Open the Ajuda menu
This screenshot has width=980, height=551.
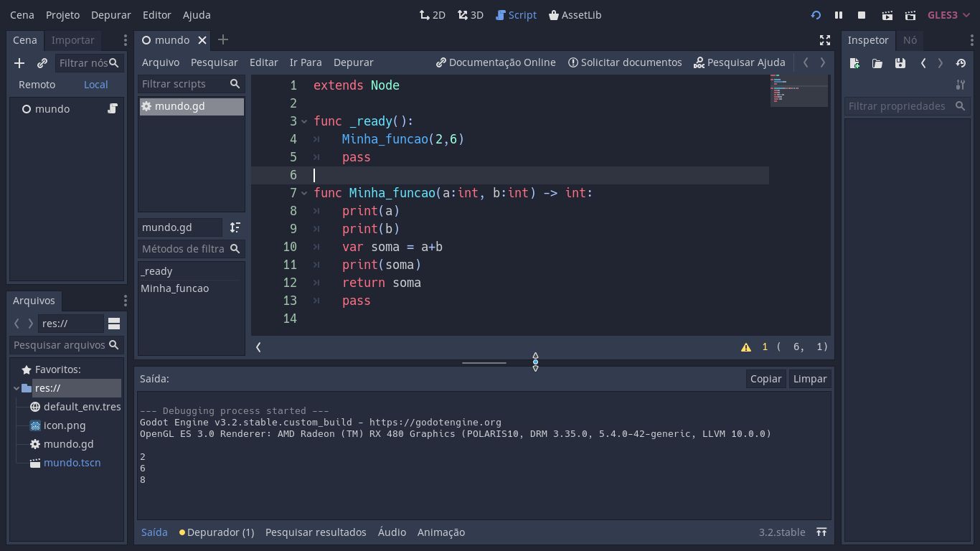pyautogui.click(x=197, y=15)
